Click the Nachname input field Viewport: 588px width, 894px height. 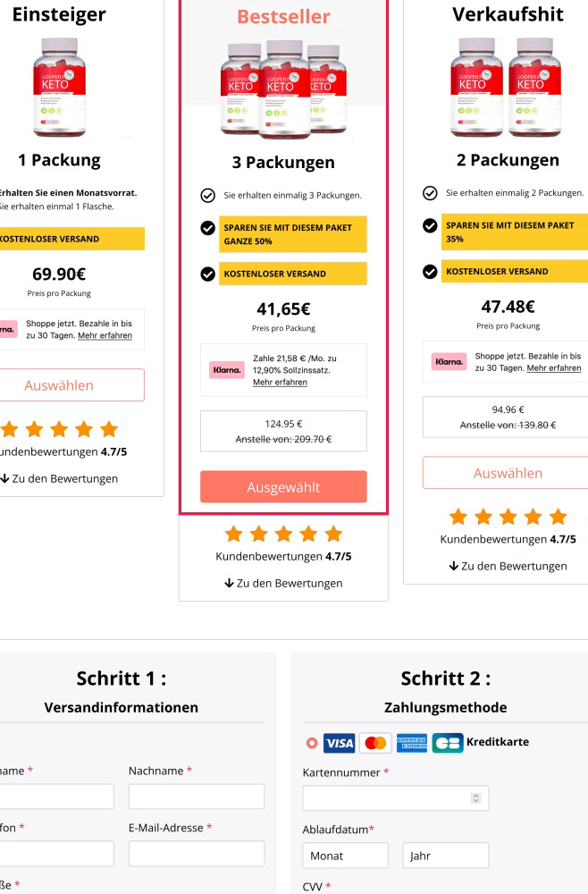point(197,797)
